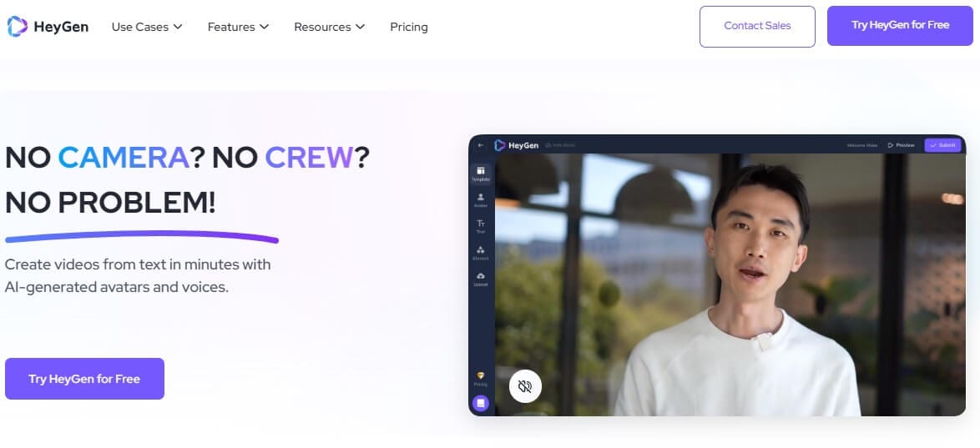Expand the Resources dropdown menu

pos(330,27)
